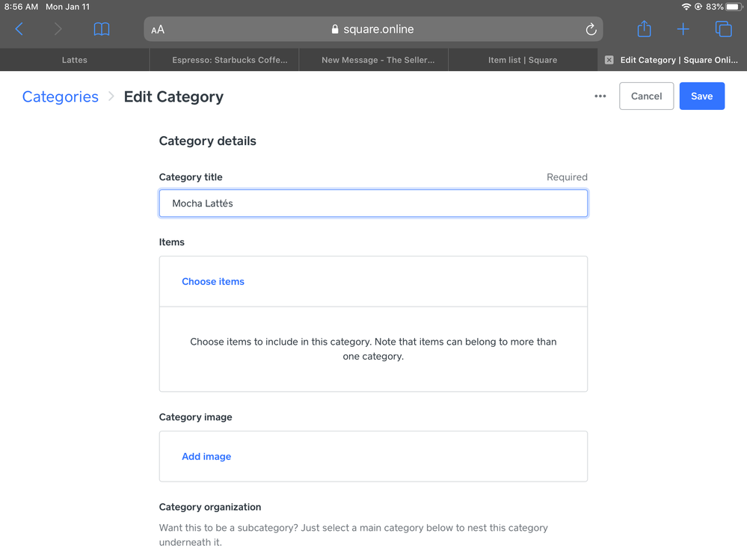Show all tabs overview icon
The width and height of the screenshot is (747, 560).
pyautogui.click(x=723, y=29)
